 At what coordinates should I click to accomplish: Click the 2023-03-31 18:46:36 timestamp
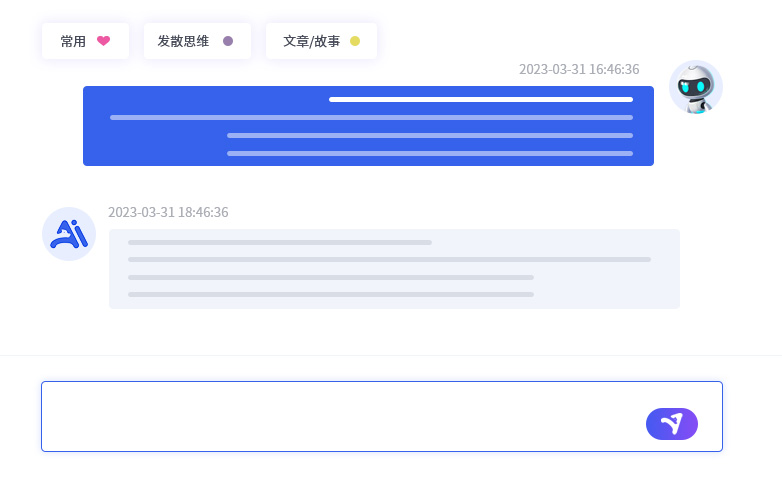click(168, 212)
